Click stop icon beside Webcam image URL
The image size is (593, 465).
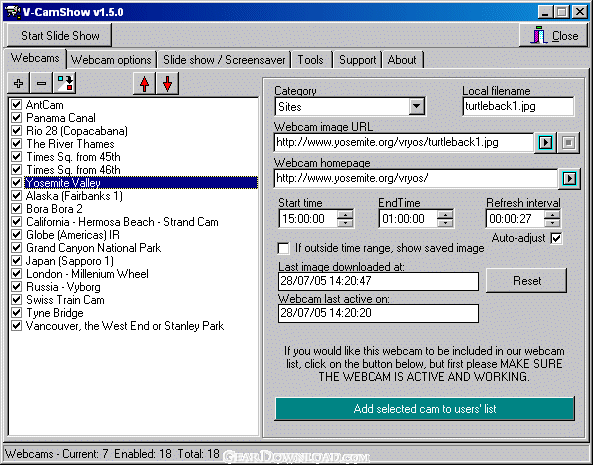click(568, 143)
